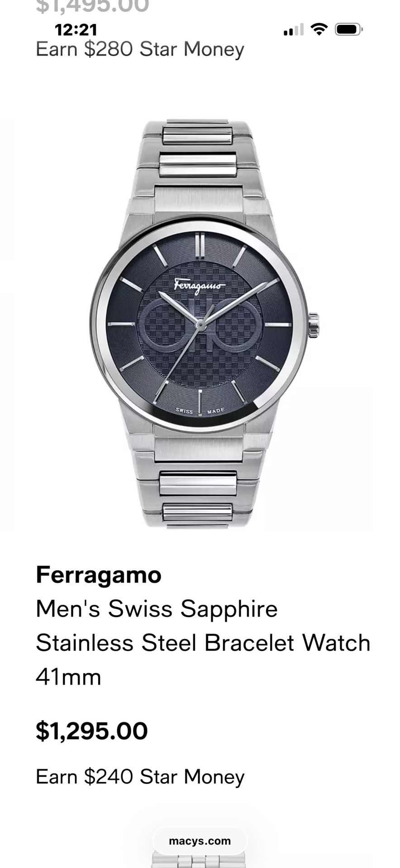Click the Swiss Made text on dial
Viewport: 400px width, 868px height.
200,411
